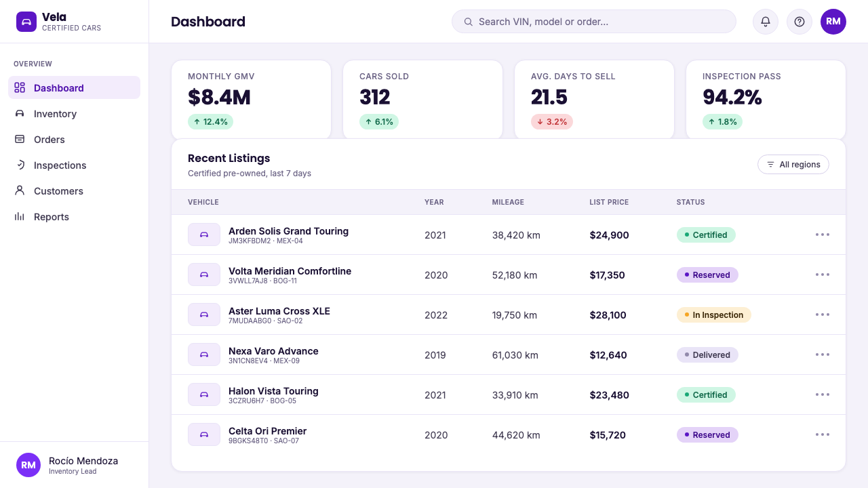This screenshot has width=868, height=488.
Task: Expand the All regions filter
Action: coord(793,165)
